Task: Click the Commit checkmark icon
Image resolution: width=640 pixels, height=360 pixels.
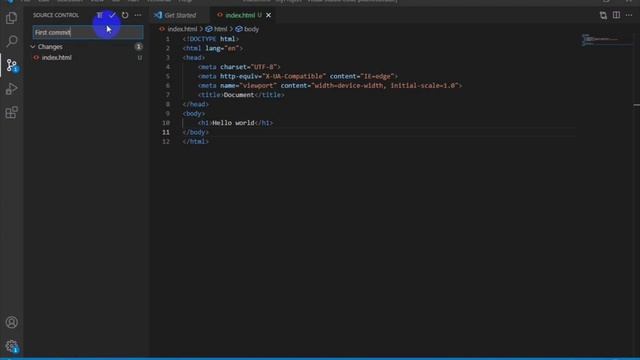Action: (112, 15)
